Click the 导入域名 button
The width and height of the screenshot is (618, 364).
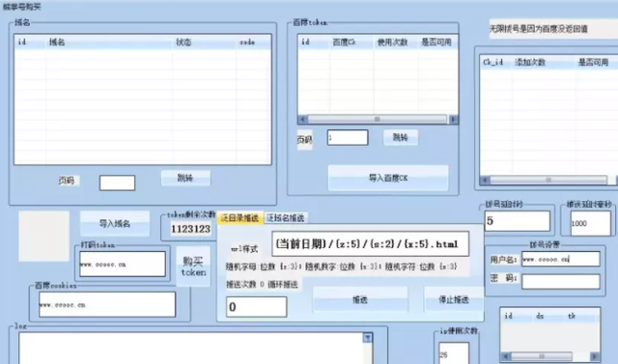[x=115, y=224]
